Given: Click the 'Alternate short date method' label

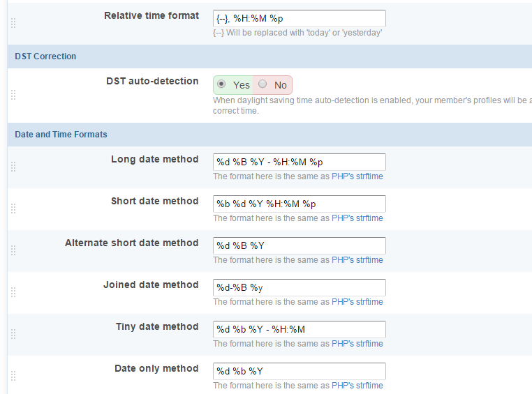Looking at the screenshot, I should pyautogui.click(x=132, y=243).
